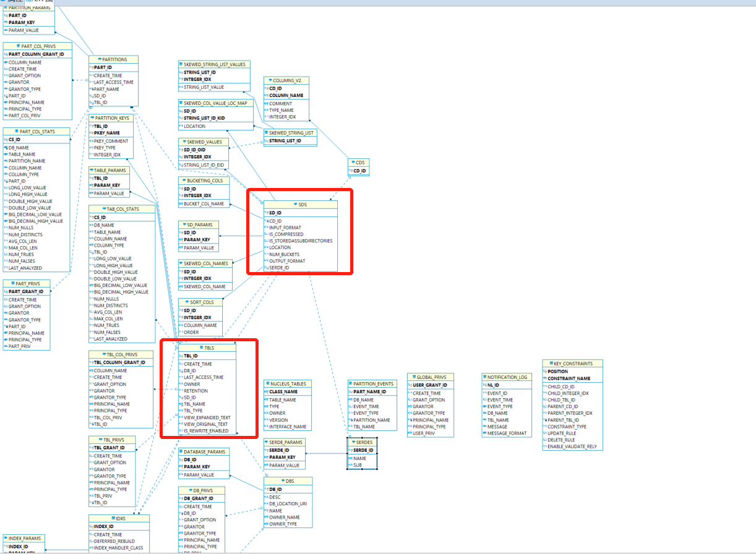Screen dimensions: 756x554
Task: Select the SKEWED_STRING_LIST_VALUES table header
Action: 214,64
